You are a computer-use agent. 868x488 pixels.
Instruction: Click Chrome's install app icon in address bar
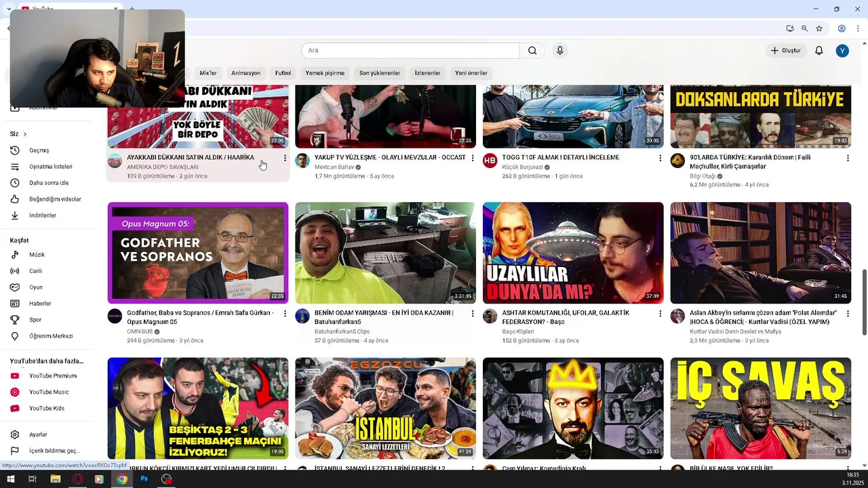click(x=790, y=28)
